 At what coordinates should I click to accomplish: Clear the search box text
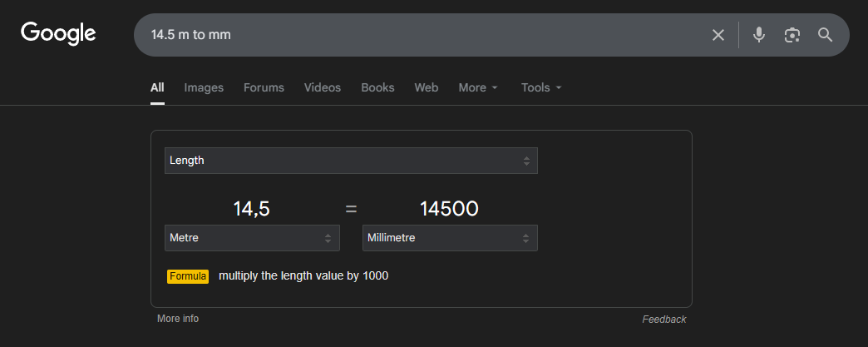point(718,35)
